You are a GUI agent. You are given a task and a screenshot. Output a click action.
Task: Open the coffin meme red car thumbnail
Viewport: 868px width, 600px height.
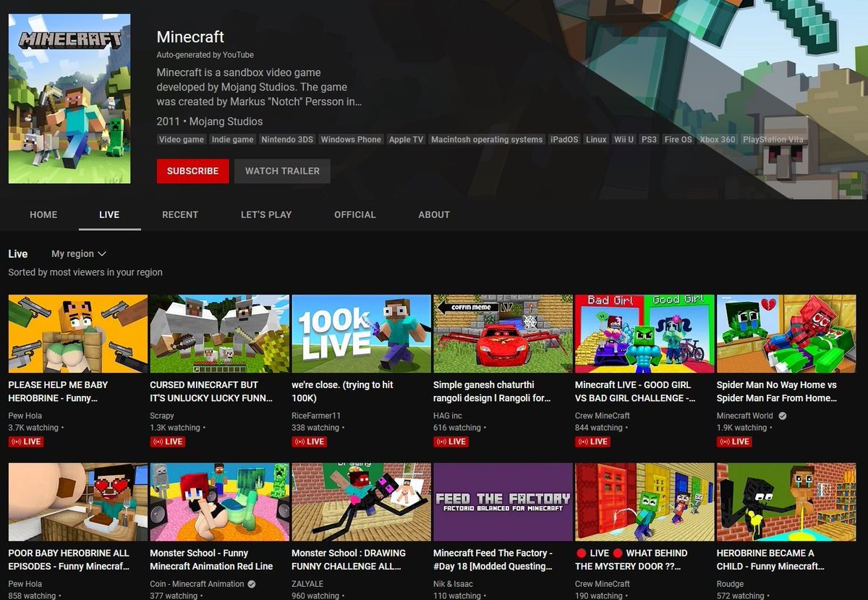pyautogui.click(x=503, y=334)
